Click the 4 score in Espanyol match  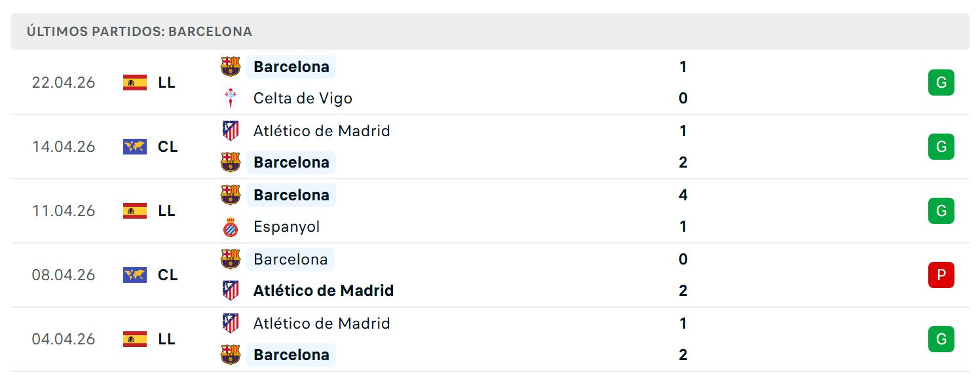[x=683, y=195]
